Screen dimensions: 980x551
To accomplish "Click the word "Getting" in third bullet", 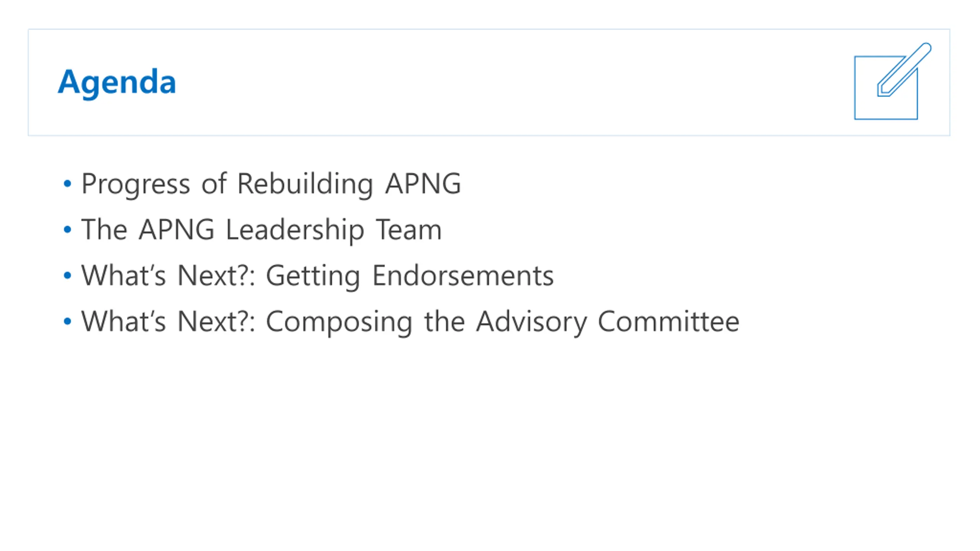I will coord(313,277).
